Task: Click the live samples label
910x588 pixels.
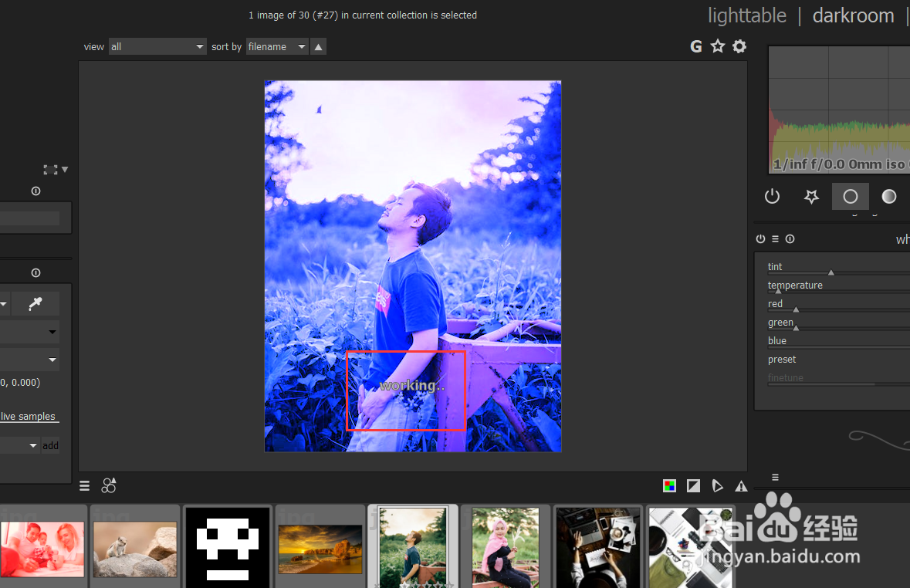Action: [28, 416]
